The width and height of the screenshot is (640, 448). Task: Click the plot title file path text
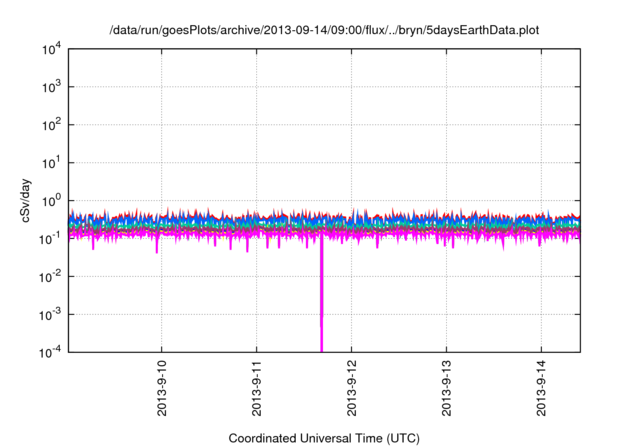(x=324, y=30)
